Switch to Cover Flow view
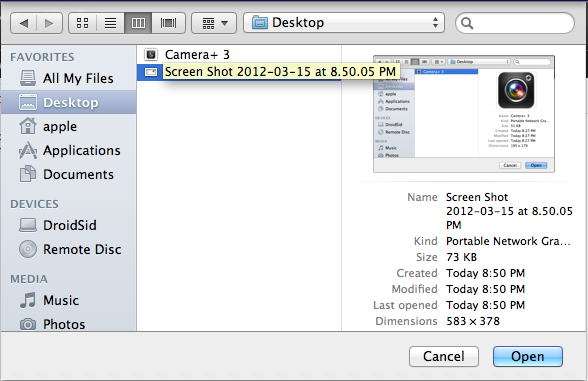Viewport: 588px width, 381px height. [168, 23]
